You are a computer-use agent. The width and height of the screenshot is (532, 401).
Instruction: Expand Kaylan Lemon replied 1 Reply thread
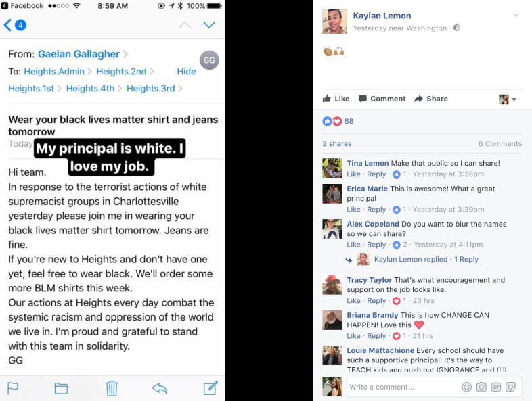[x=426, y=259]
